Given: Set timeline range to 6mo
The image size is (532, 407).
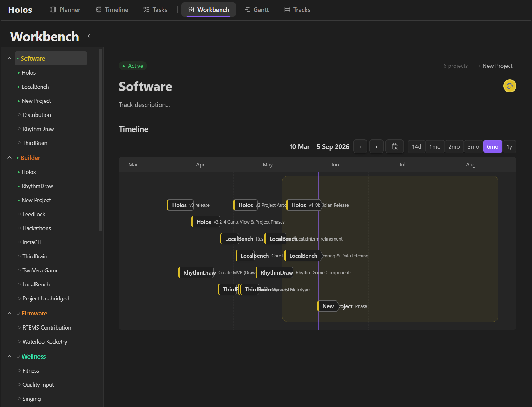Looking at the screenshot, I should (x=493, y=146).
